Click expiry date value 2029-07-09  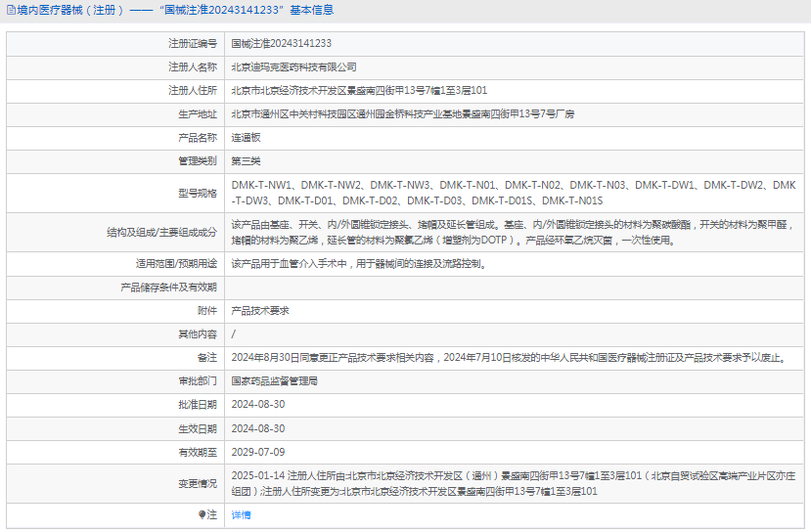257,452
